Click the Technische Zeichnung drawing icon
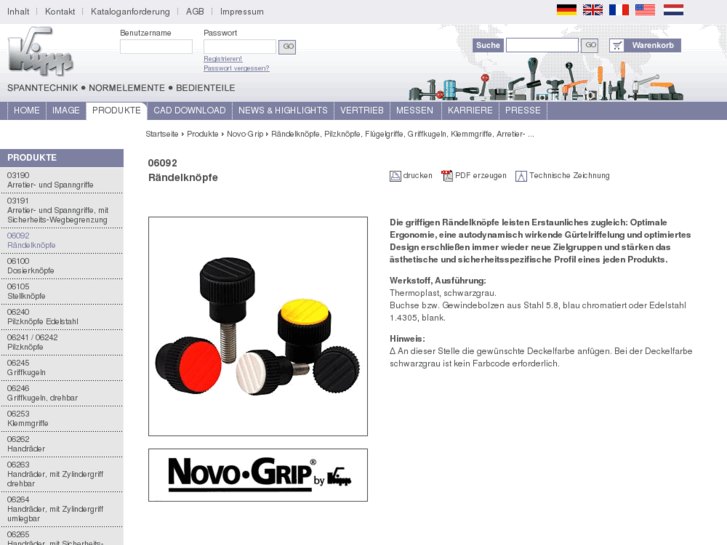This screenshot has width=727, height=545. 521,176
